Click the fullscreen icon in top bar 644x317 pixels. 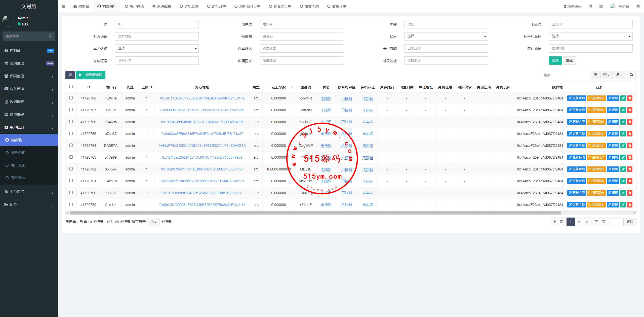[601, 6]
